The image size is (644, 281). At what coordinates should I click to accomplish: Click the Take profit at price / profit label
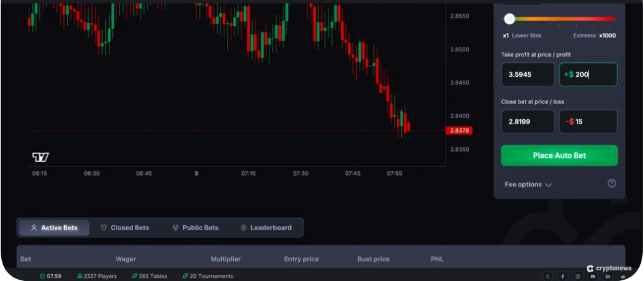pos(536,54)
